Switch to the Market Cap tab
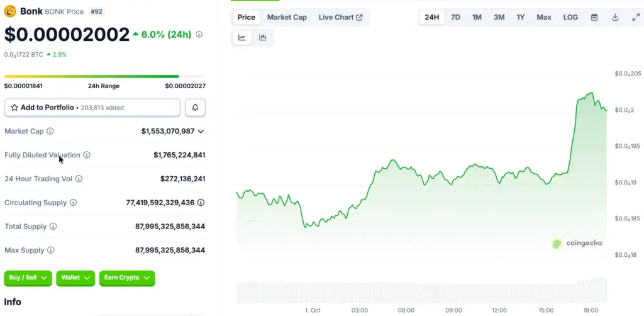 (287, 17)
